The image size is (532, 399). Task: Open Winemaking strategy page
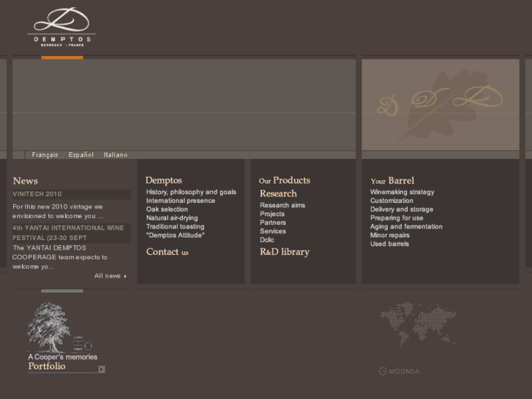coord(402,193)
